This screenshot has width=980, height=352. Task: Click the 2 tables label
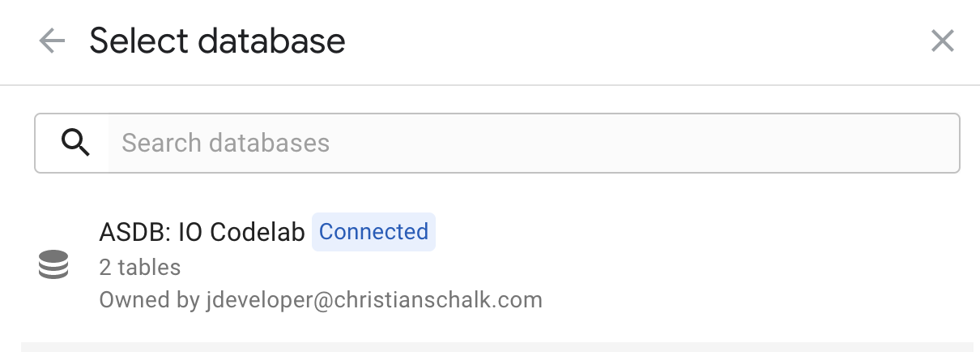[x=139, y=267]
